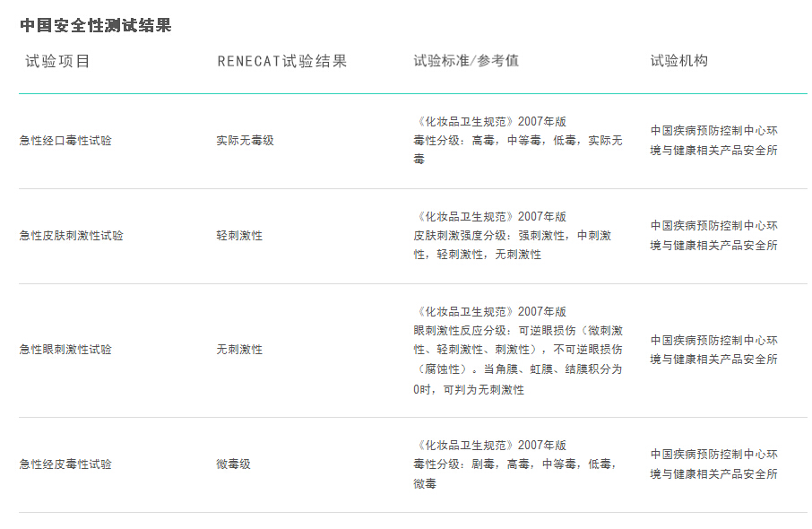This screenshot has height=529, width=812.
Task: Click the testing institution in the oral toxicity row
Action: click(x=714, y=141)
